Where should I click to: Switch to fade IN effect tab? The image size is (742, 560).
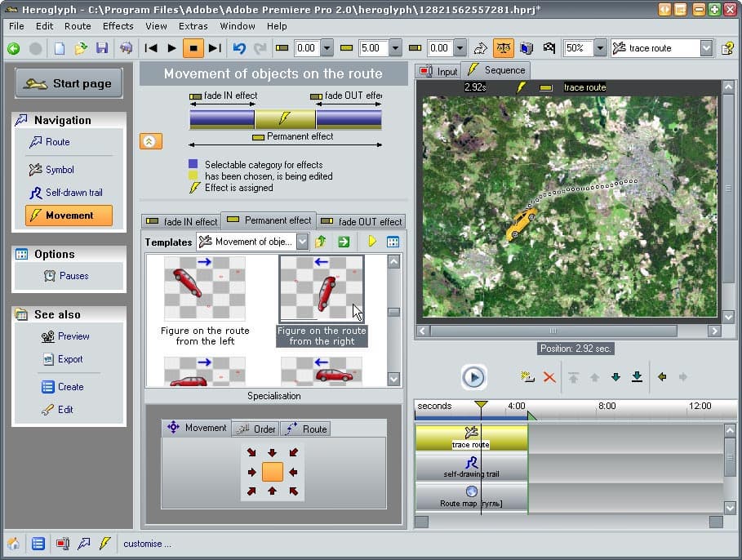[181, 221]
